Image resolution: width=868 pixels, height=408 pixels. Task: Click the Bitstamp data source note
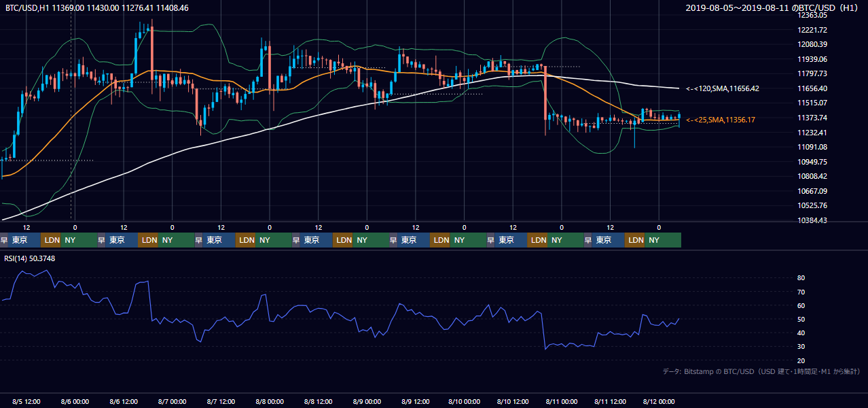tap(761, 372)
